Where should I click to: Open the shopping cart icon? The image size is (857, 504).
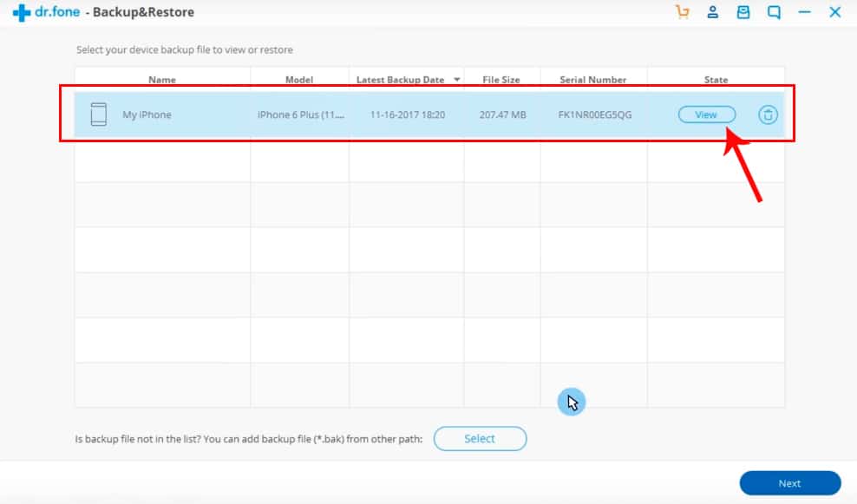coord(682,12)
